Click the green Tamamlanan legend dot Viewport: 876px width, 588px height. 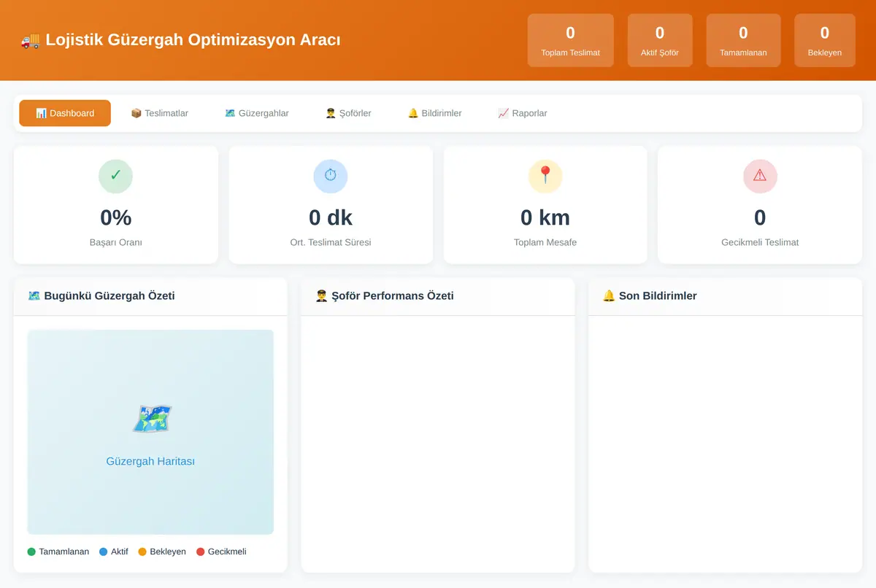pyautogui.click(x=31, y=552)
